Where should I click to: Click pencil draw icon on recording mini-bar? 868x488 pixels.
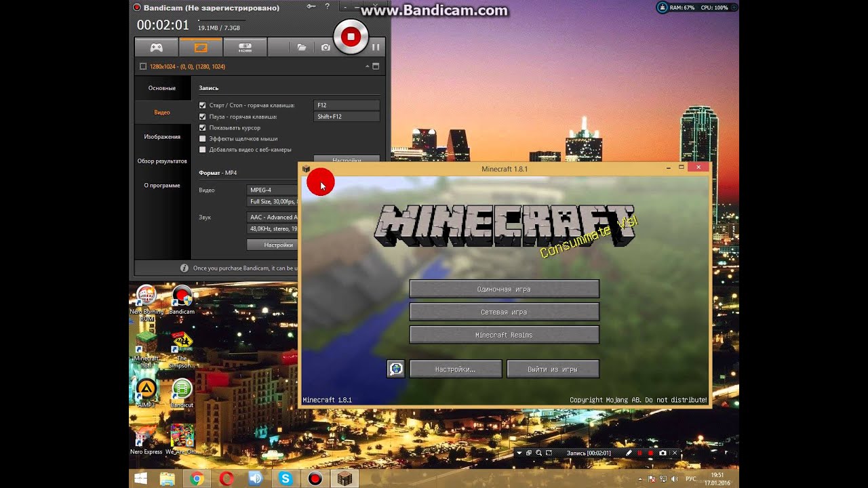(x=629, y=453)
